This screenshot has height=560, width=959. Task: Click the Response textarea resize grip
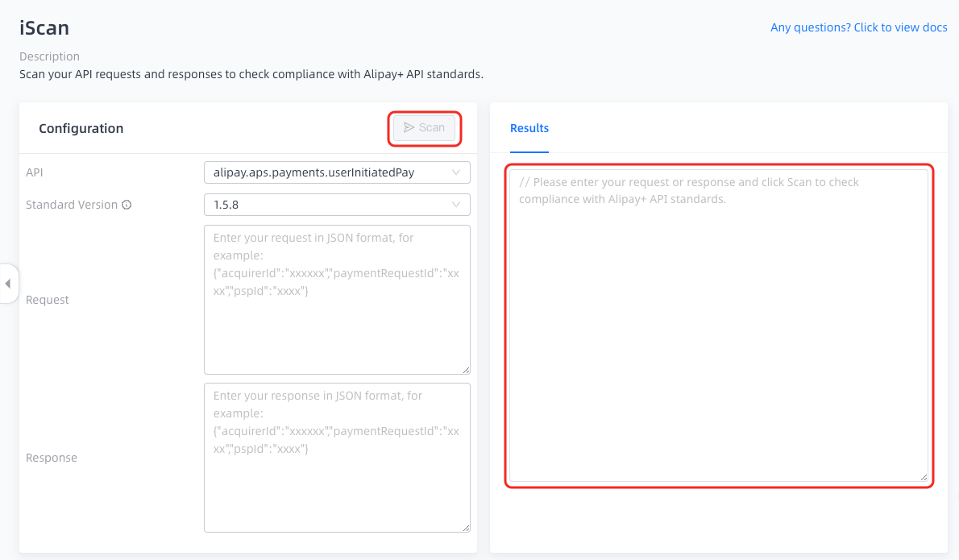(465, 527)
